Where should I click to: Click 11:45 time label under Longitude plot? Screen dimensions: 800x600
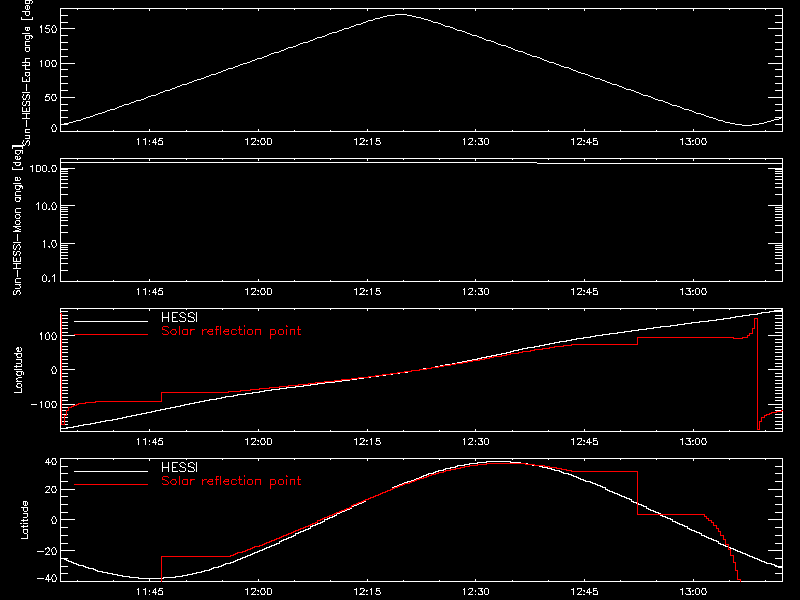[x=149, y=441]
